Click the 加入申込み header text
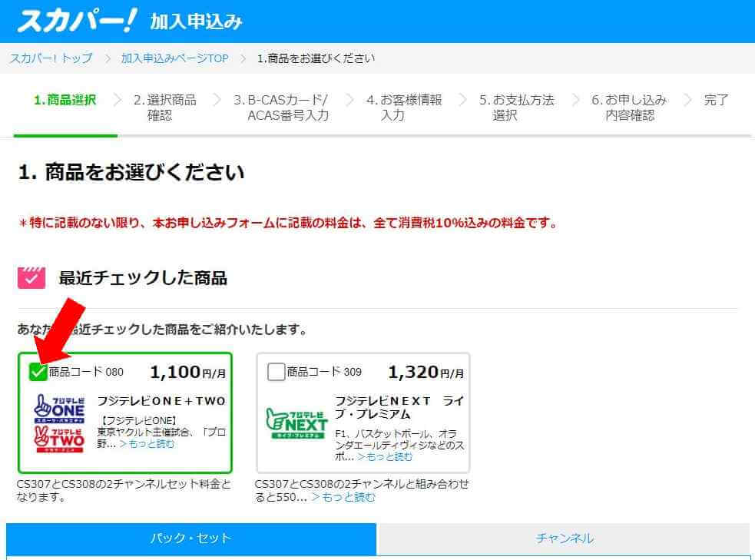755x560 pixels. coord(196,22)
